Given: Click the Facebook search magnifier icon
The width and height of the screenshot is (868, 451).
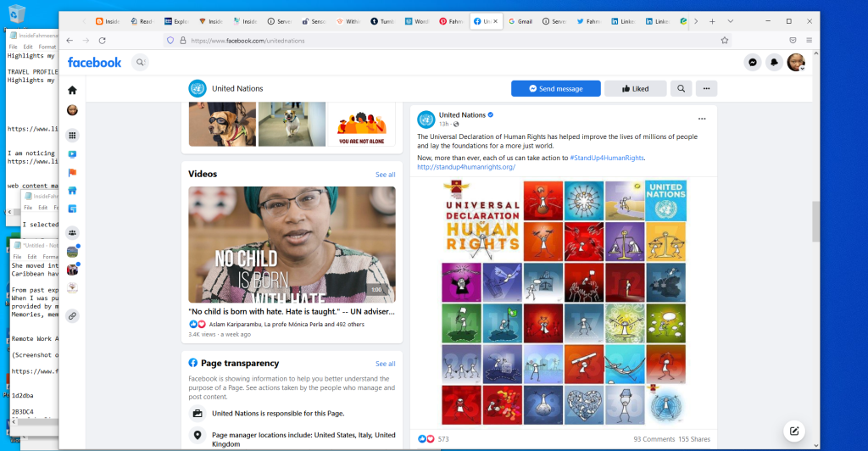Looking at the screenshot, I should pos(140,62).
